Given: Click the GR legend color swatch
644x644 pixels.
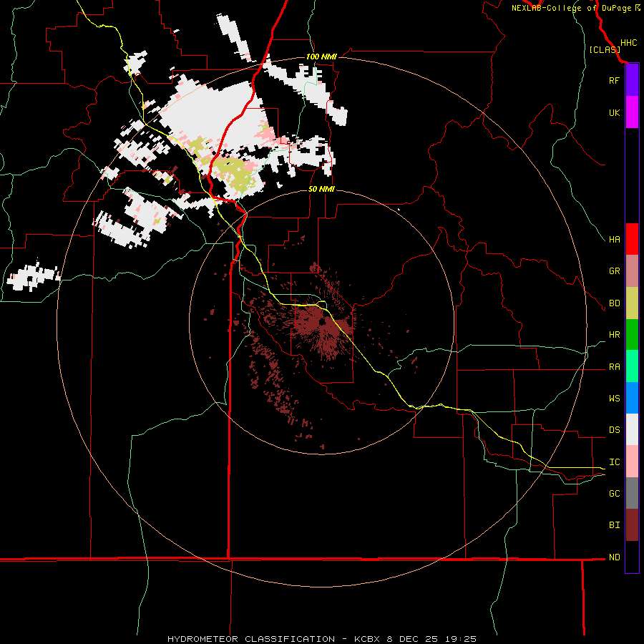Looking at the screenshot, I should [x=632, y=271].
